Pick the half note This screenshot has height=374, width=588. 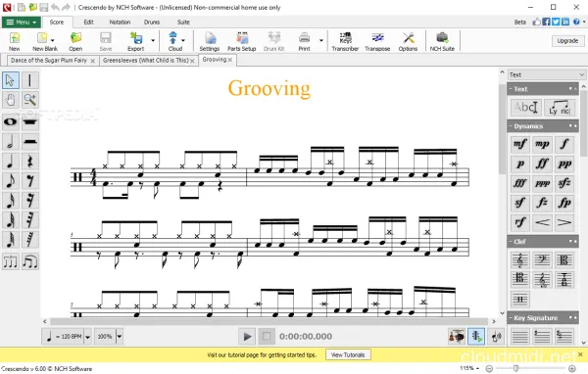[11, 142]
